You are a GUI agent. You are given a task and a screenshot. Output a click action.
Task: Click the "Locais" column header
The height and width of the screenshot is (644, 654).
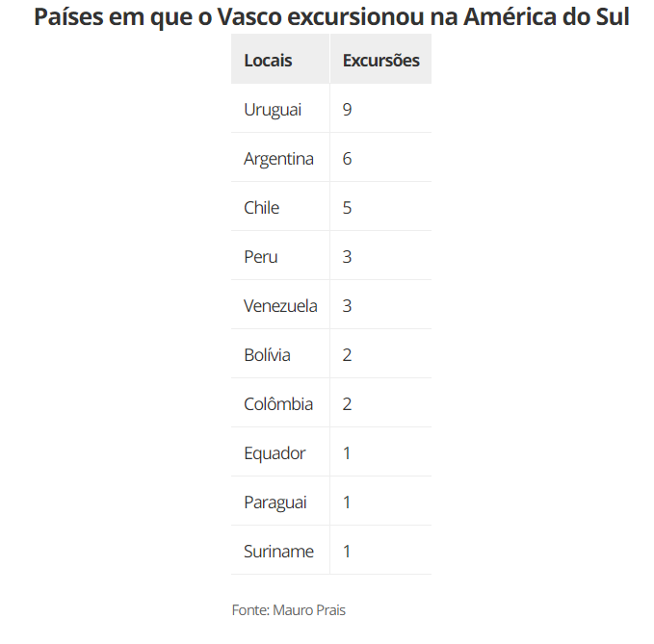(268, 60)
